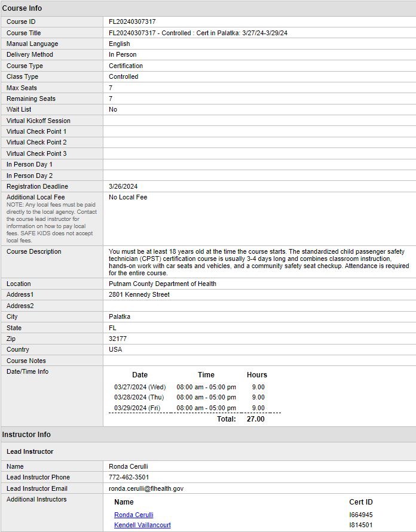This screenshot has height=532, width=416.
Task: Click the Instructor Info section header
Action: (26, 435)
